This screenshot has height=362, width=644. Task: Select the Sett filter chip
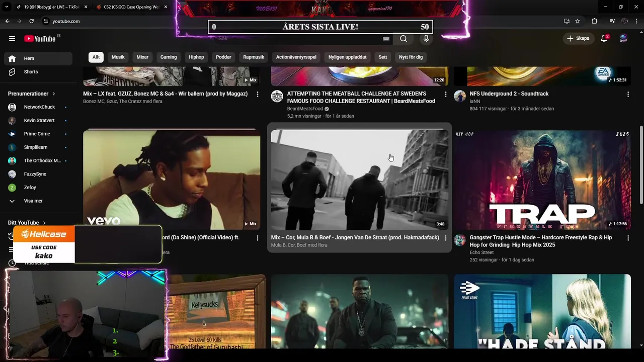pos(383,57)
